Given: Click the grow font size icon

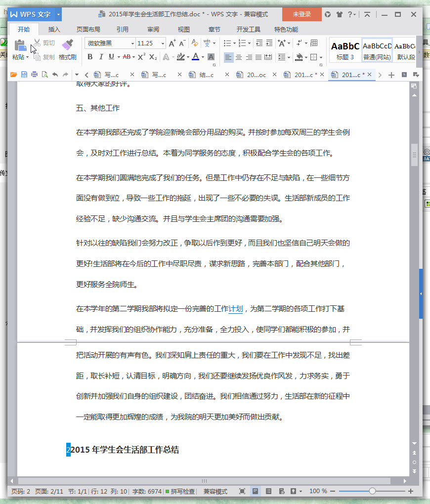Looking at the screenshot, I should click(x=172, y=43).
